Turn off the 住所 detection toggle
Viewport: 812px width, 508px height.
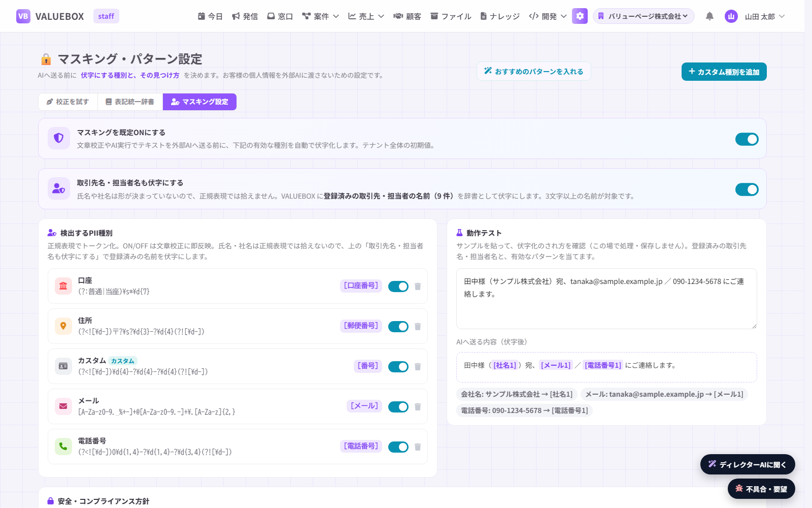pyautogui.click(x=398, y=327)
